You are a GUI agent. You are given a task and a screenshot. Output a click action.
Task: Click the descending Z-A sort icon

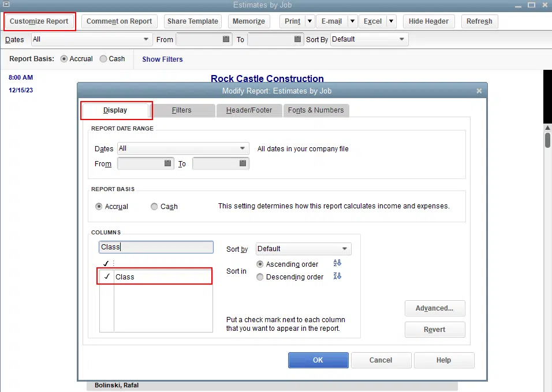337,276
